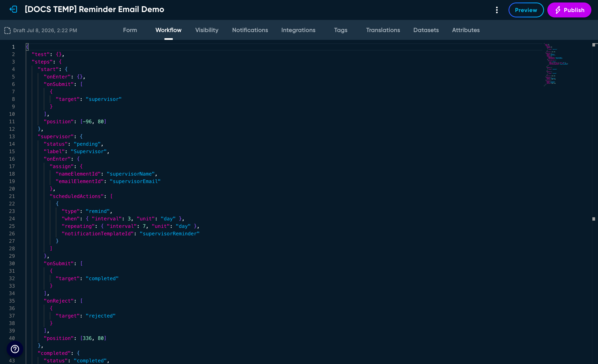
Task: Click the "nameElementId" key
Action: 78,174
